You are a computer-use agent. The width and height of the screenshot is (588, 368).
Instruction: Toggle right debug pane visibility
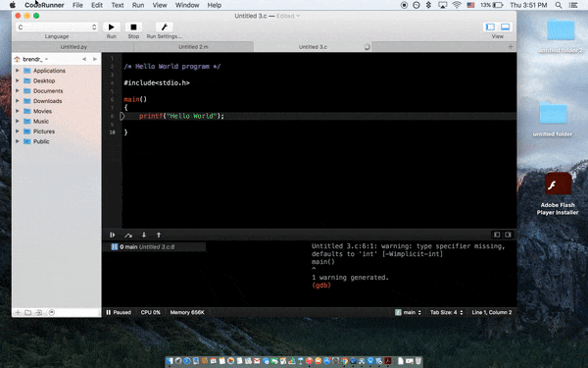[x=508, y=235]
